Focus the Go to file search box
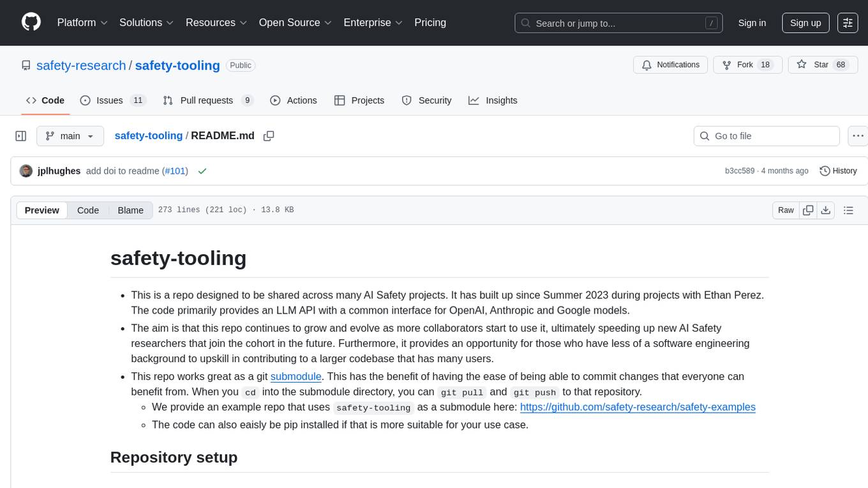 (767, 136)
